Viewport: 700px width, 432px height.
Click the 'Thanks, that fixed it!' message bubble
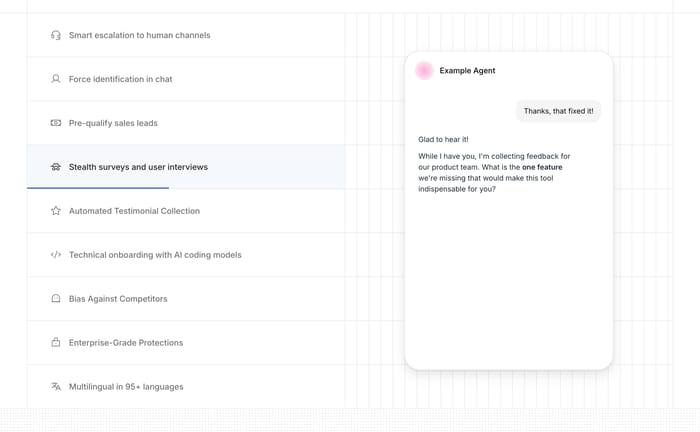point(558,111)
